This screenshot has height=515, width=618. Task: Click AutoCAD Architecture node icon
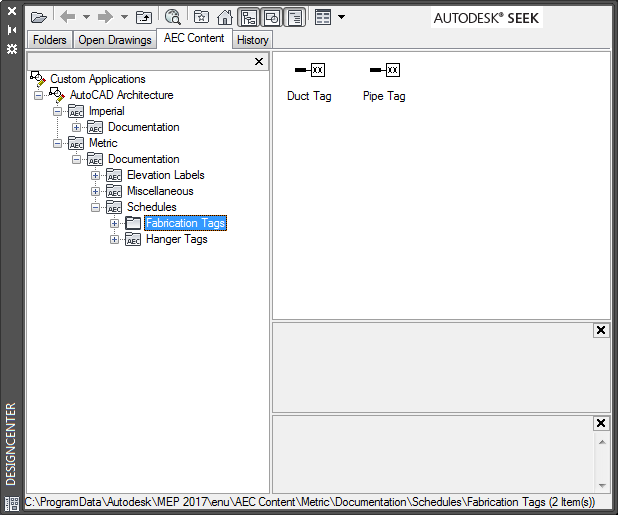(57, 95)
